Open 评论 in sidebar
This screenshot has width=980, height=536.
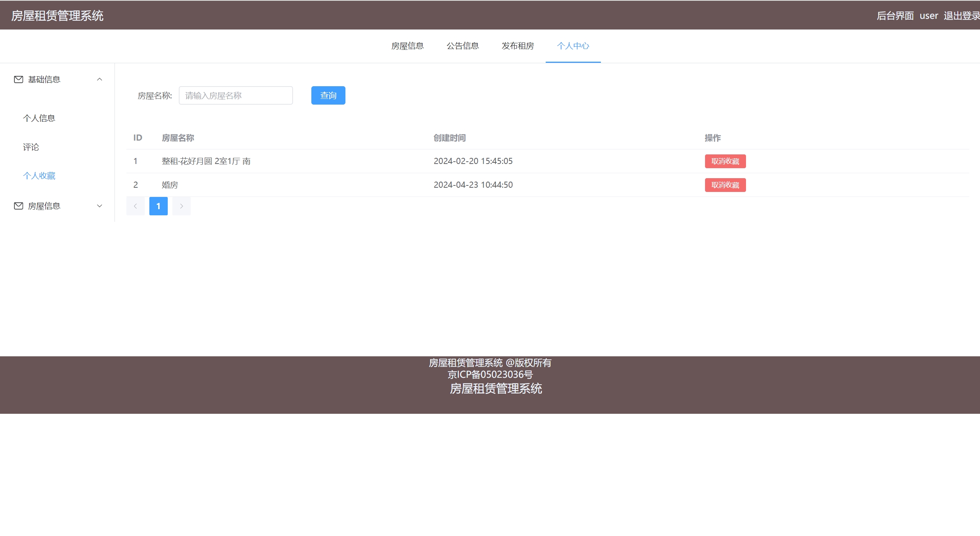31,147
